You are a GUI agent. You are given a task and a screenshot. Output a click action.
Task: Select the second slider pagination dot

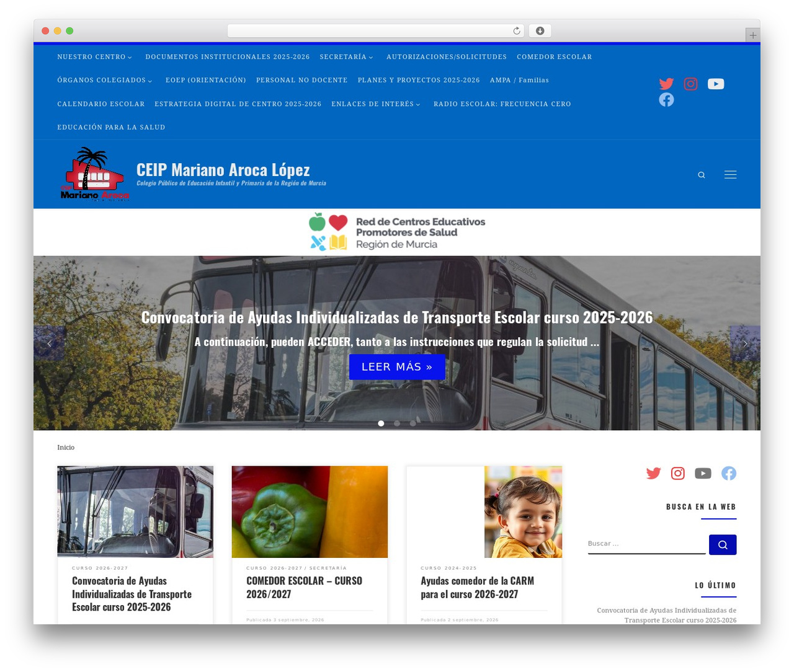397,423
